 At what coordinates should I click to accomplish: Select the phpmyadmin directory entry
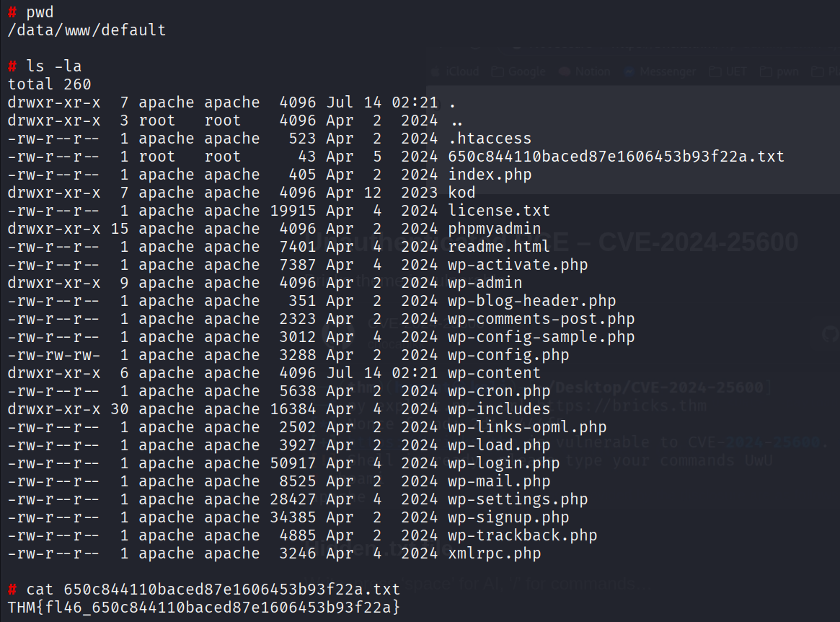coord(494,229)
